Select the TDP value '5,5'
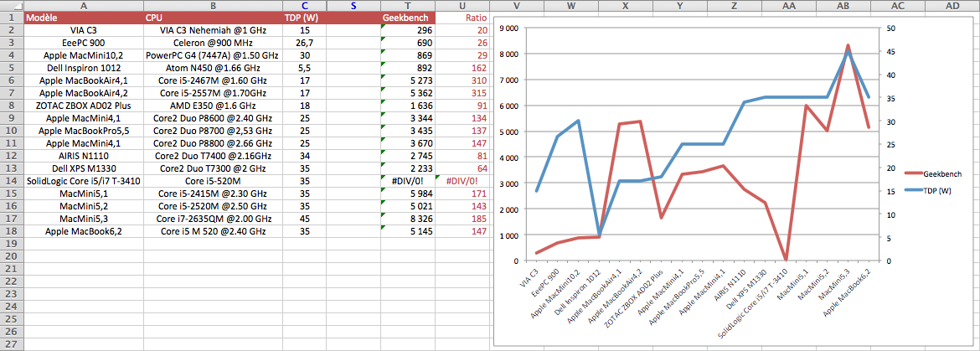 click(x=304, y=68)
